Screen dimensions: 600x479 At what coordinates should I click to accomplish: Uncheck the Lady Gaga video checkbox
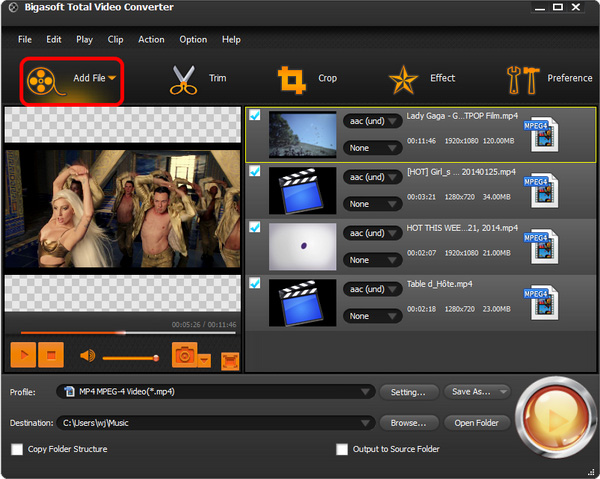[254, 115]
